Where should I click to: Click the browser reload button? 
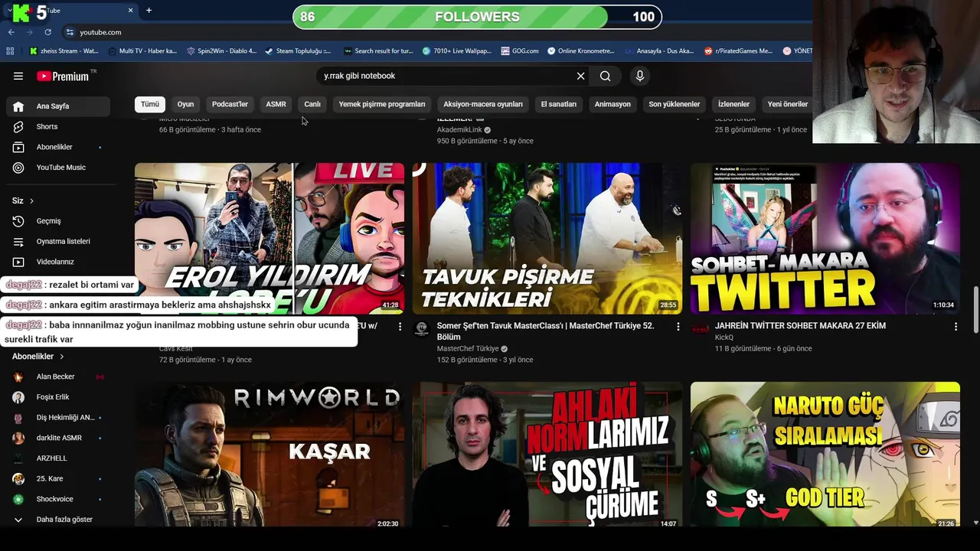point(47,32)
